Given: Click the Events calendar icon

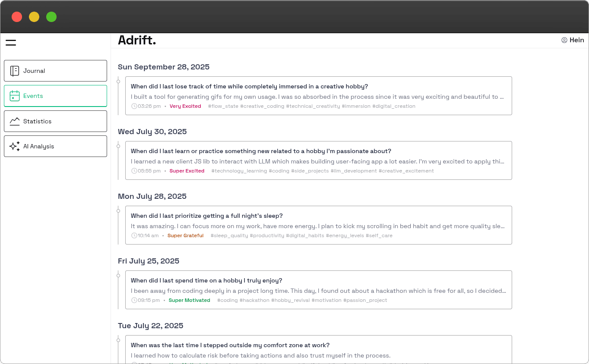Looking at the screenshot, I should point(15,96).
